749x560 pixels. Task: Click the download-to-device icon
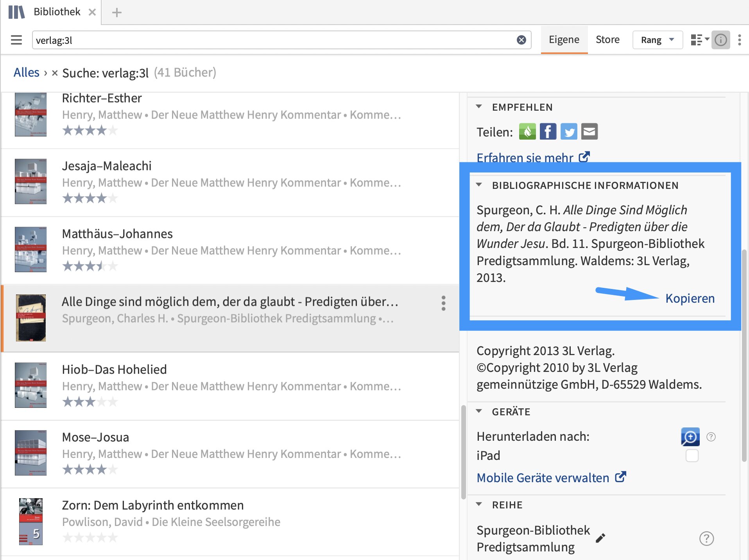[x=690, y=436]
